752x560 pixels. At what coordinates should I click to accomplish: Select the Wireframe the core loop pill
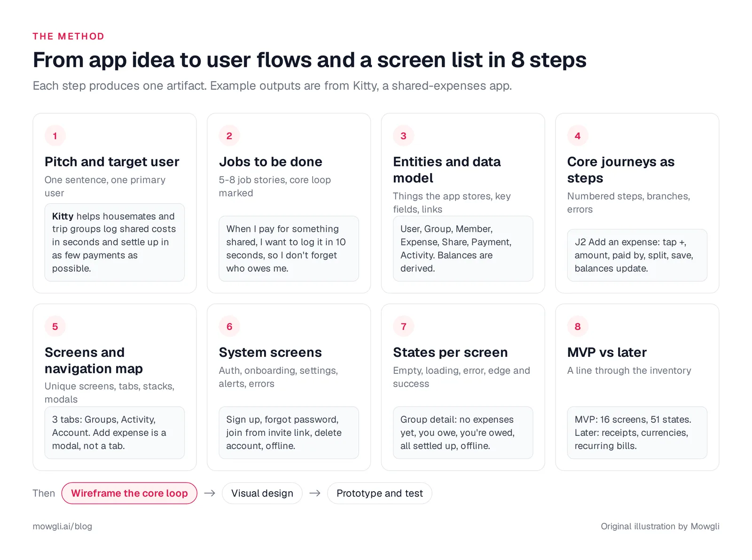129,493
